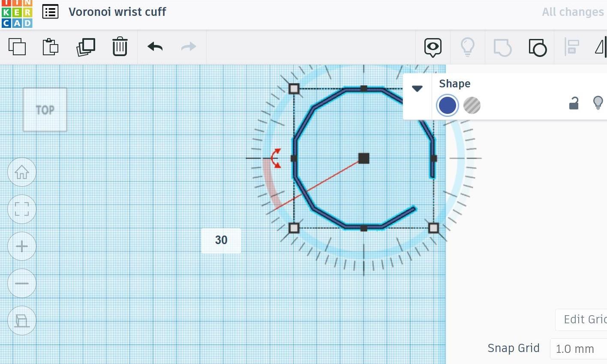Viewport: 607px width, 364px height.
Task: Click the TOP face of the view cube
Action: pos(45,110)
